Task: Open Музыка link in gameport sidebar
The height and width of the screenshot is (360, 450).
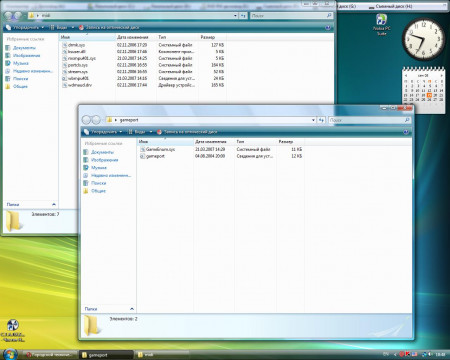Action: click(x=95, y=168)
